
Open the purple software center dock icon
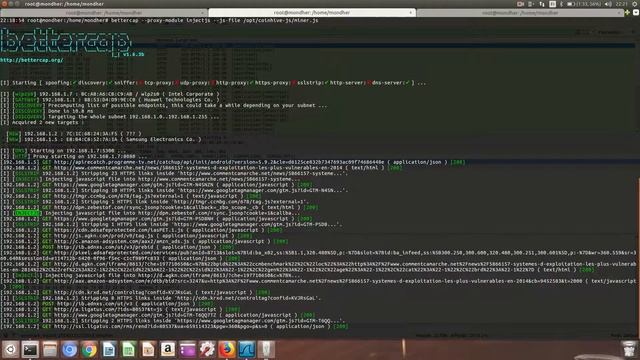coord(187,350)
